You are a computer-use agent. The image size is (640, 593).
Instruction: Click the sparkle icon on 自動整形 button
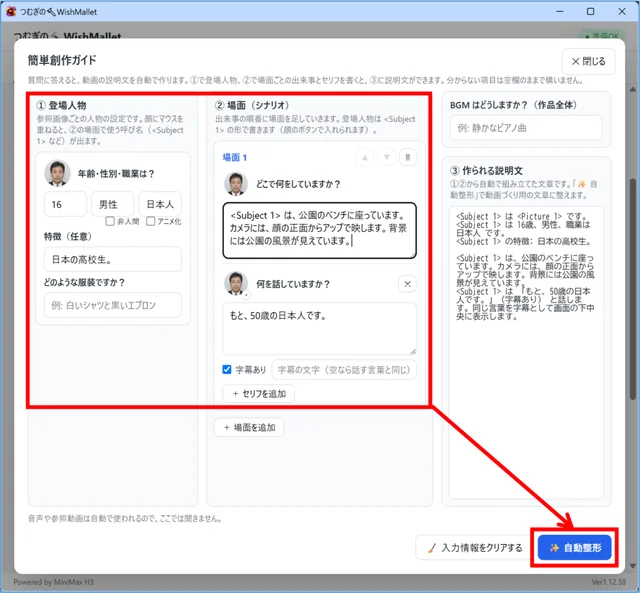554,548
